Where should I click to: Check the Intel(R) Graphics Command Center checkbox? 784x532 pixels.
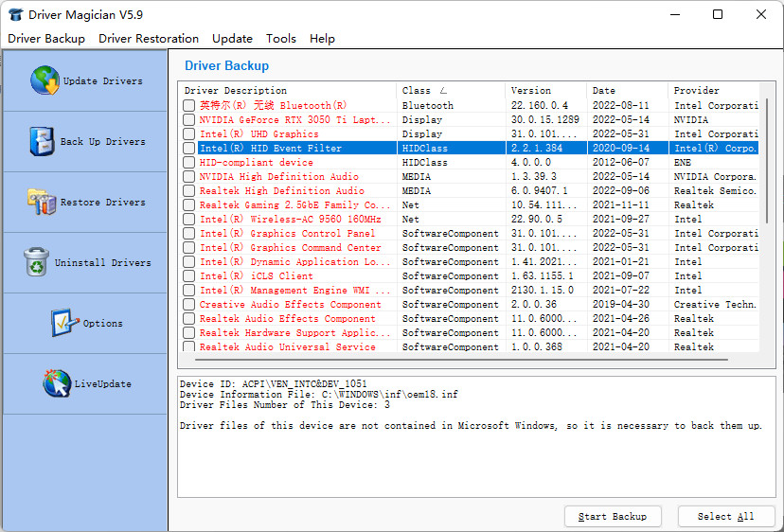pos(188,247)
